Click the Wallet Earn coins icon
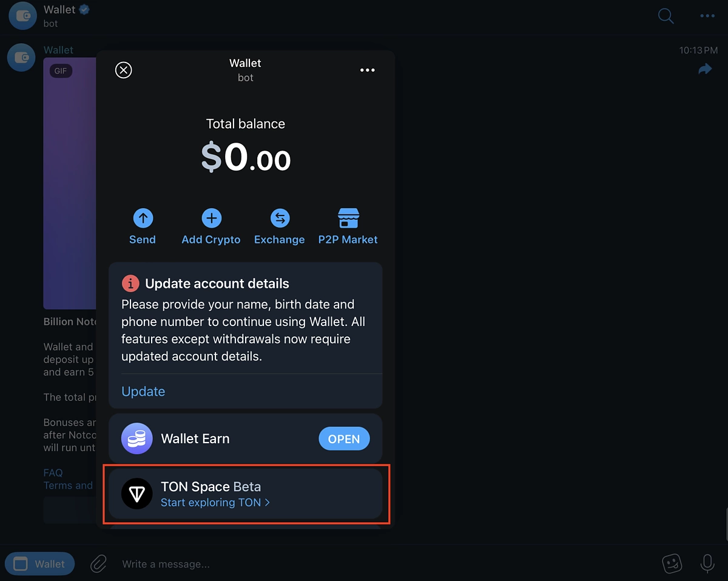Image resolution: width=728 pixels, height=581 pixels. click(x=136, y=438)
